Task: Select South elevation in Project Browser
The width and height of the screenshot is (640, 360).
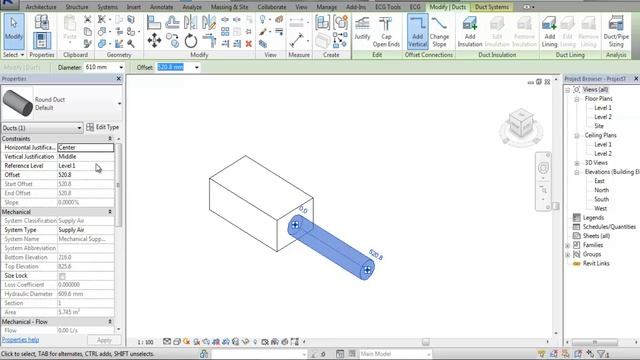Action: pos(601,199)
